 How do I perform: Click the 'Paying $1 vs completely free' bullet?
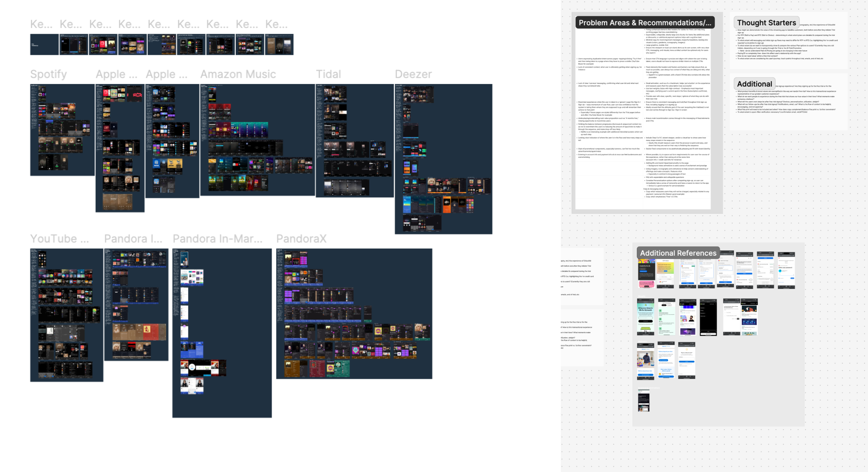(x=768, y=53)
